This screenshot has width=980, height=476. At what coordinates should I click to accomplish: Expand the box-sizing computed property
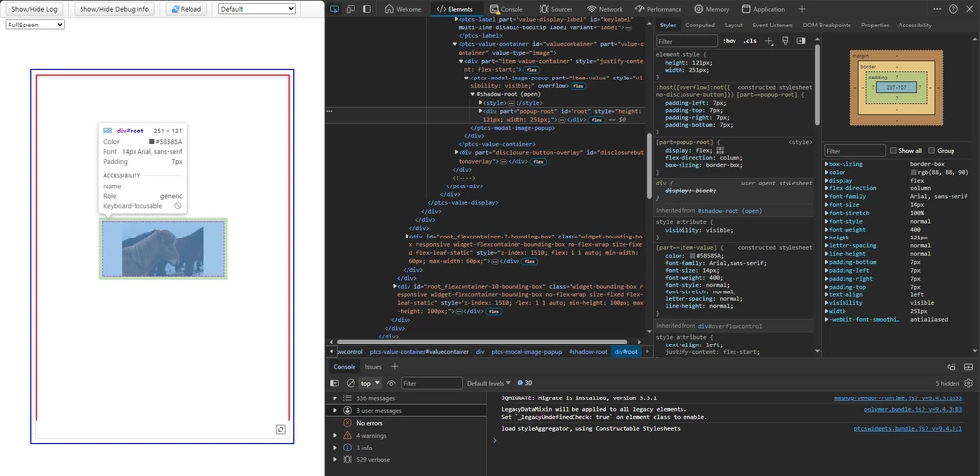[827, 164]
